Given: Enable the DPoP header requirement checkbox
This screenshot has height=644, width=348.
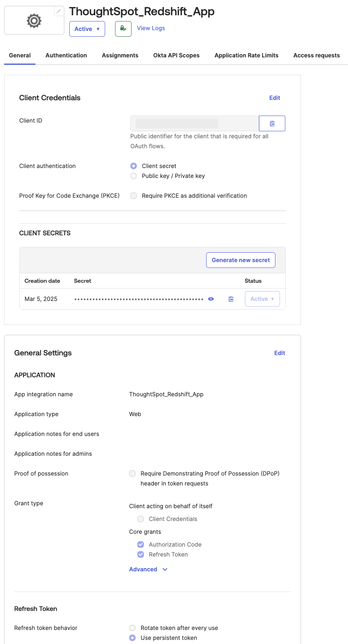Looking at the screenshot, I should [x=132, y=474].
